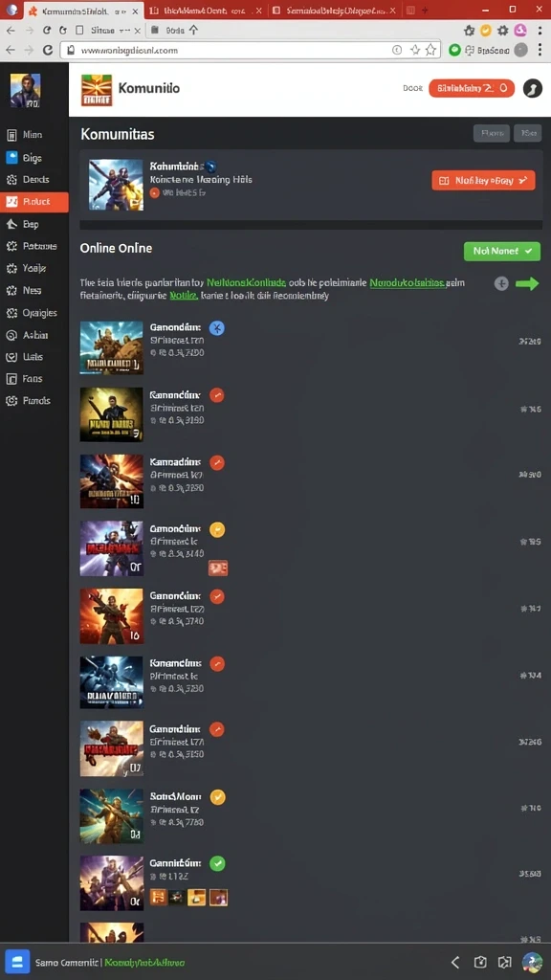This screenshot has width=551, height=980.
Task: Click the gray back circle beside green arrow
Action: (501, 283)
